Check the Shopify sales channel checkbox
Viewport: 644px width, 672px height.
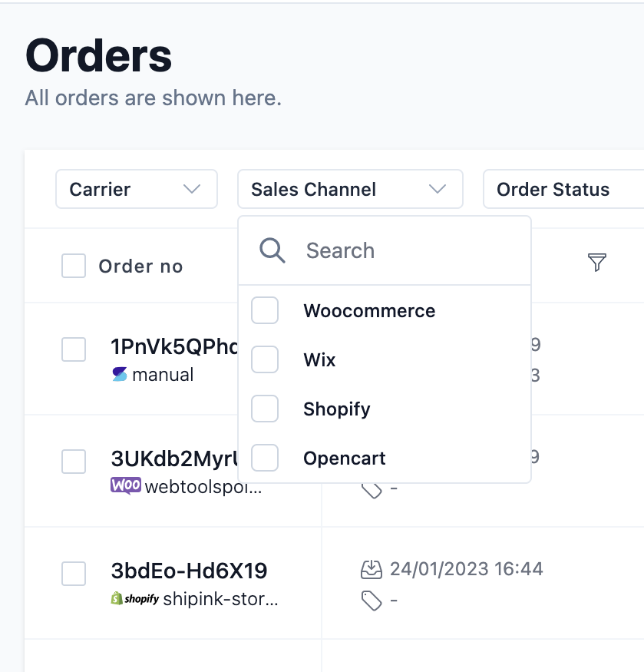pos(265,409)
